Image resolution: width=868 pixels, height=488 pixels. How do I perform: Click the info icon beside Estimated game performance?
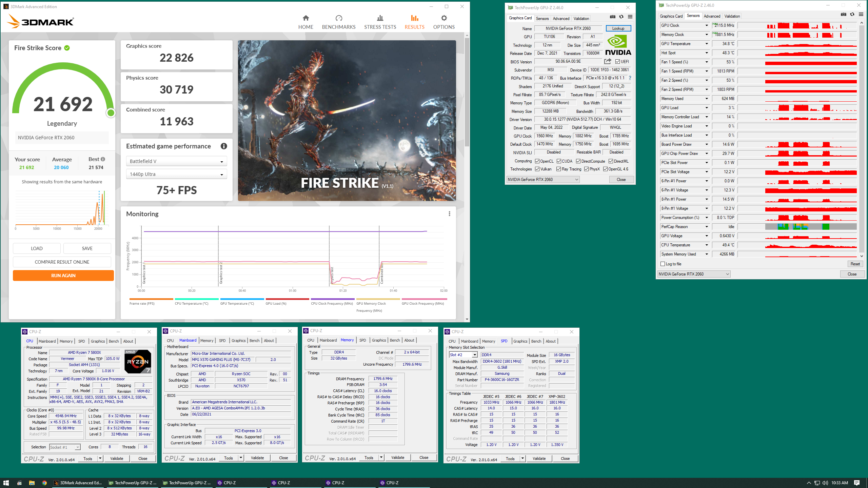click(x=224, y=146)
